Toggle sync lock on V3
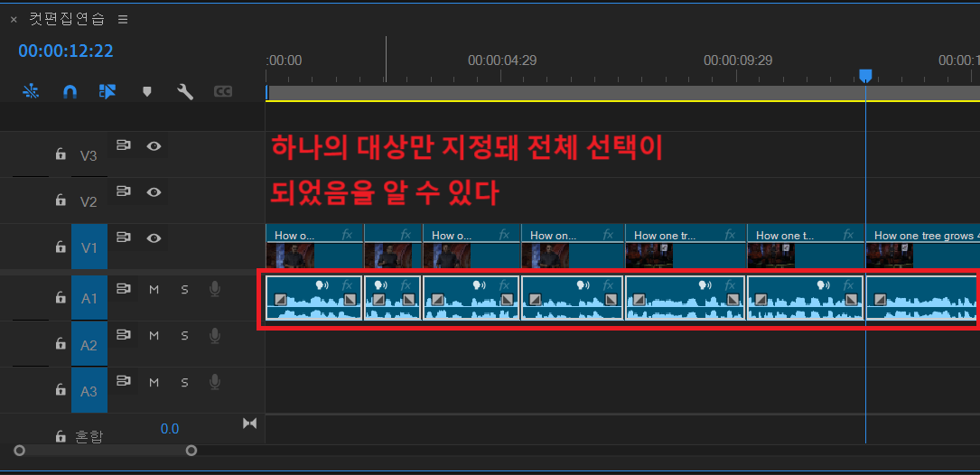The height and width of the screenshot is (475, 980). click(124, 145)
